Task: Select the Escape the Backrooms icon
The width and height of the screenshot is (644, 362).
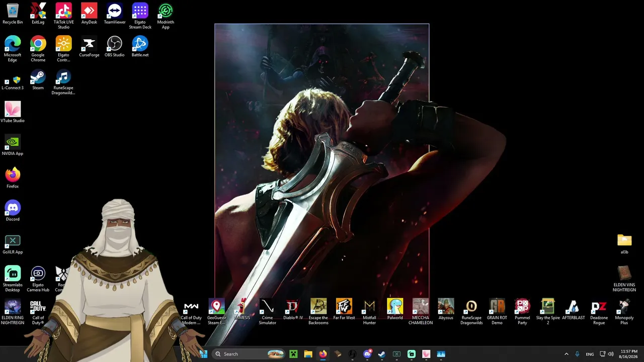Action: pyautogui.click(x=318, y=312)
